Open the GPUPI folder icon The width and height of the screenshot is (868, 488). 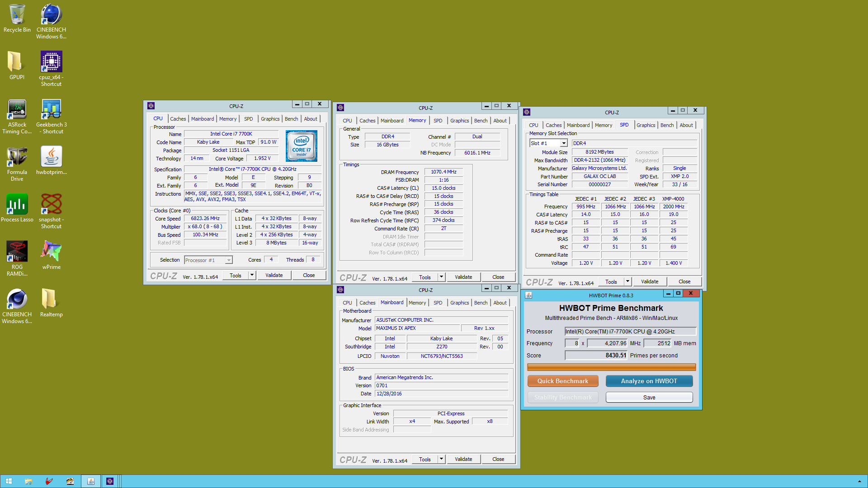coord(17,66)
